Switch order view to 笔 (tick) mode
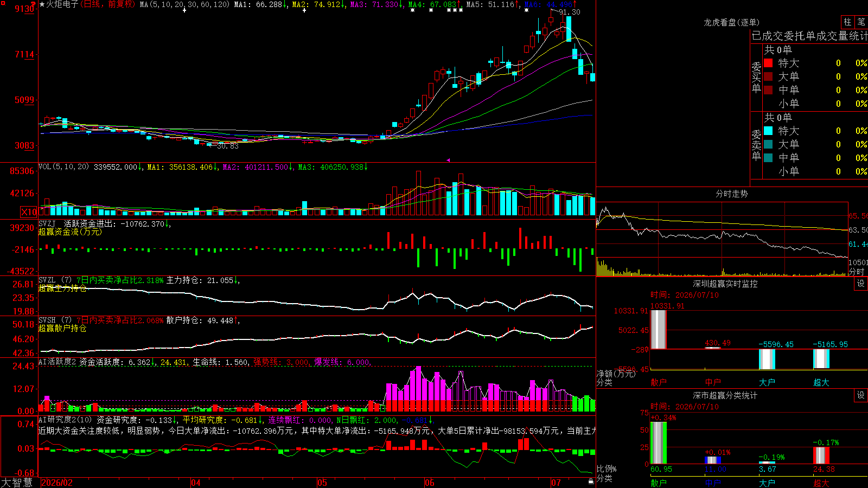 [x=861, y=22]
